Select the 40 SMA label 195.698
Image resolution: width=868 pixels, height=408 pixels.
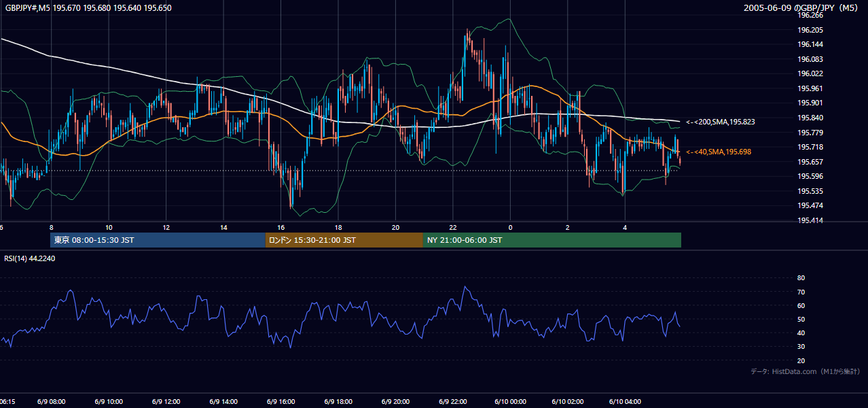(x=719, y=152)
